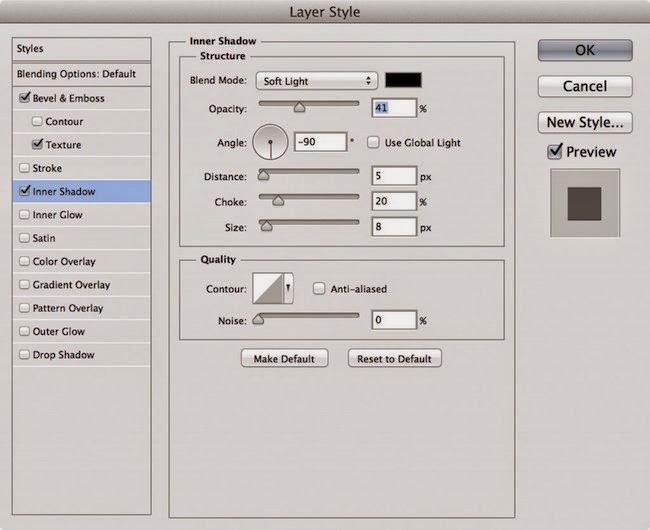Tick the Drop Shadow checkbox
Image resolution: width=650 pixels, height=530 pixels.
(24, 354)
